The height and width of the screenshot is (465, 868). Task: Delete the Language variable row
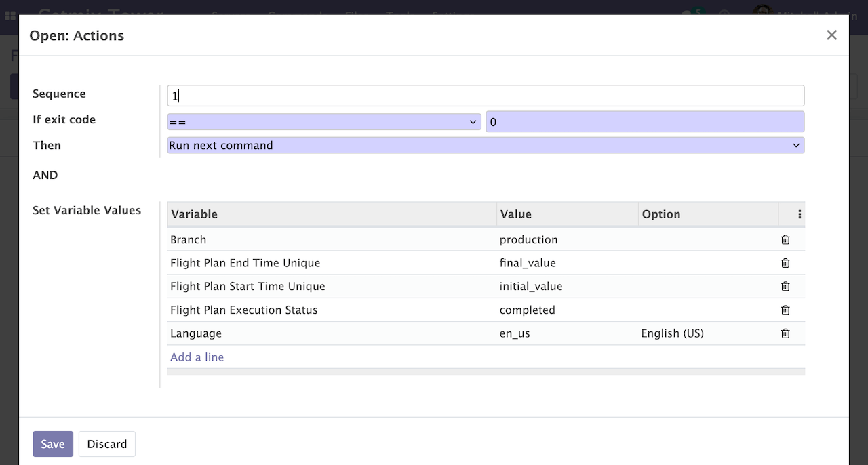pos(785,333)
